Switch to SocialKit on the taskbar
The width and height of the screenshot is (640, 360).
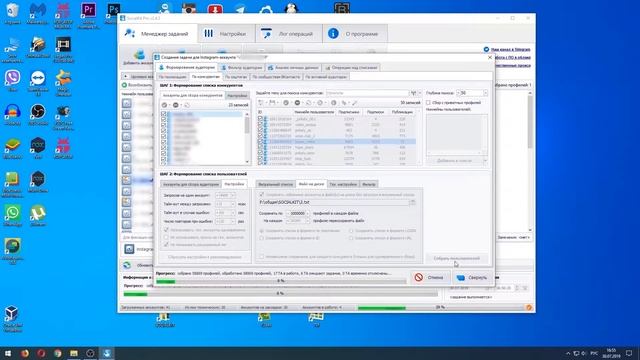pyautogui.click(x=107, y=353)
